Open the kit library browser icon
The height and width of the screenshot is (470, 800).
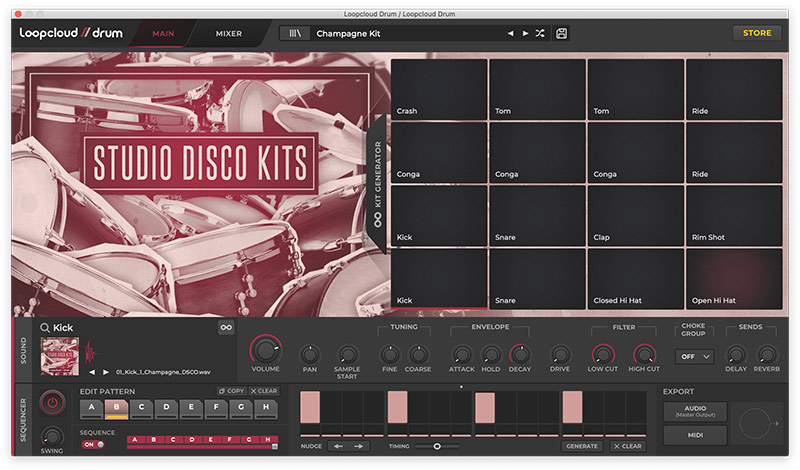295,33
